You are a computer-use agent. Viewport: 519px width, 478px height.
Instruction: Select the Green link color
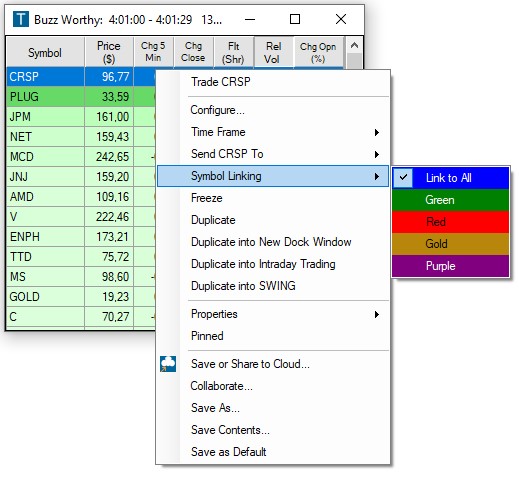451,200
